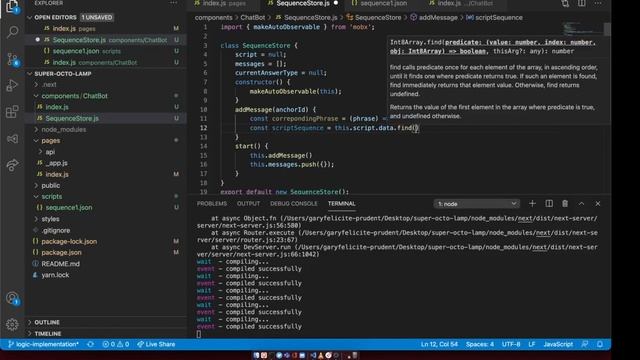
Task: Open the Explorer view icon
Action: pyautogui.click(x=13, y=7)
